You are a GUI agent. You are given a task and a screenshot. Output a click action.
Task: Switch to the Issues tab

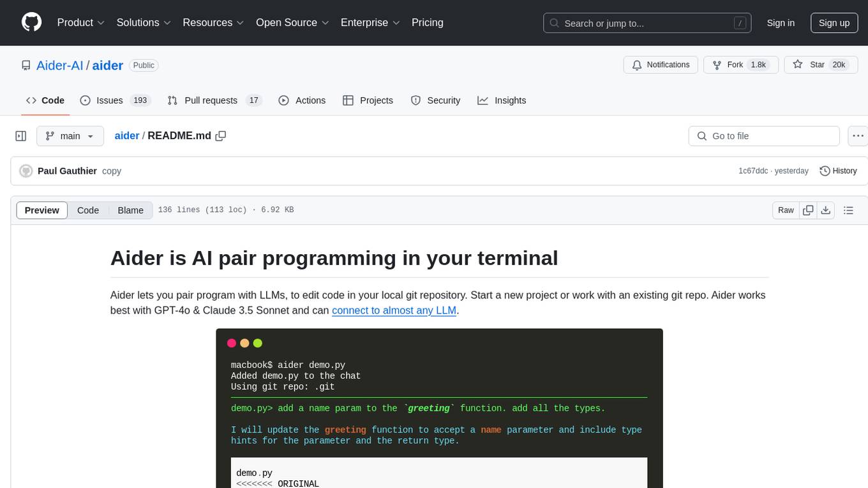coord(115,100)
